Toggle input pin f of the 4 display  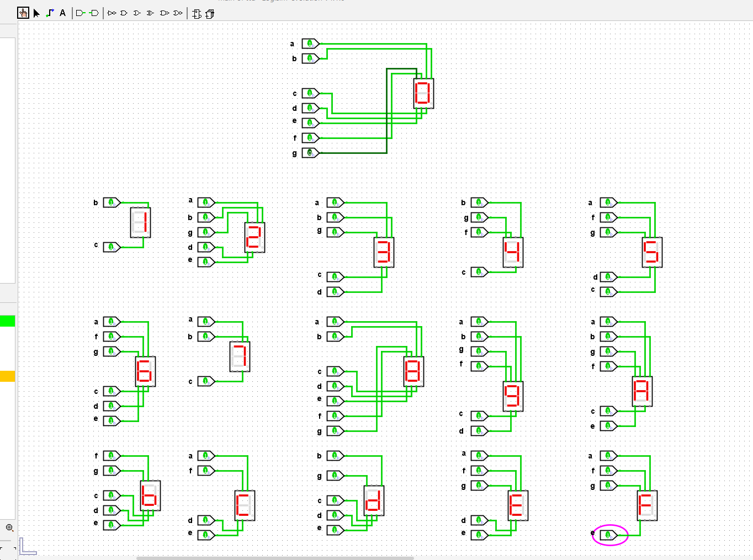pyautogui.click(x=479, y=232)
